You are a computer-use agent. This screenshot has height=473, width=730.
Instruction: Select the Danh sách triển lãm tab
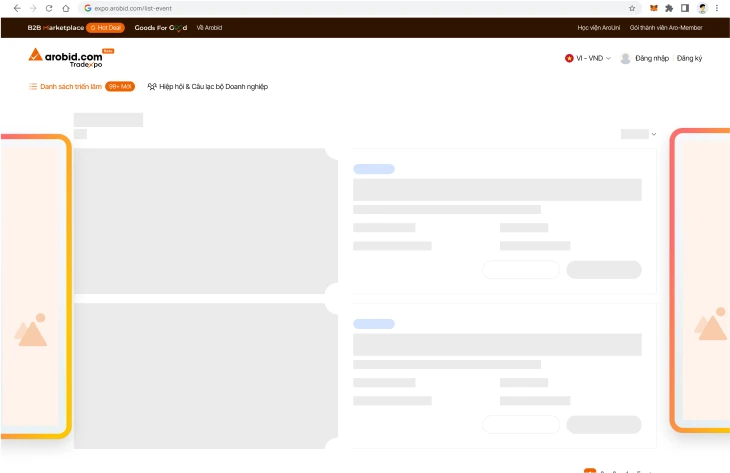(66, 87)
